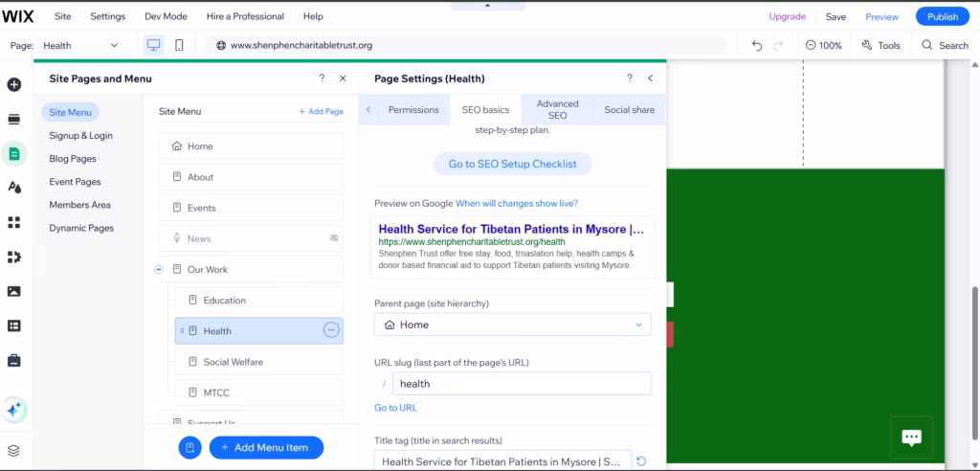This screenshot has width=980, height=471.
Task: Click the globe icon beside site URL
Action: 221,45
